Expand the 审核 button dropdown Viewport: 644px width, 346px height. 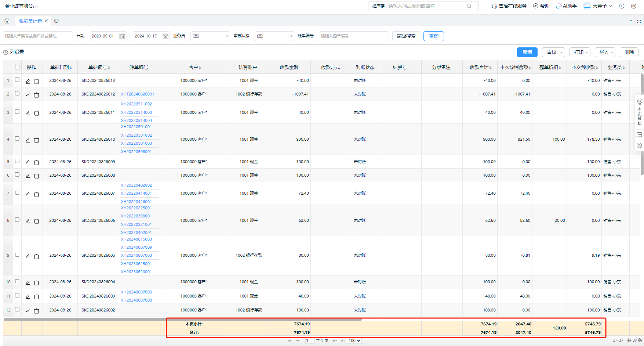[561, 53]
